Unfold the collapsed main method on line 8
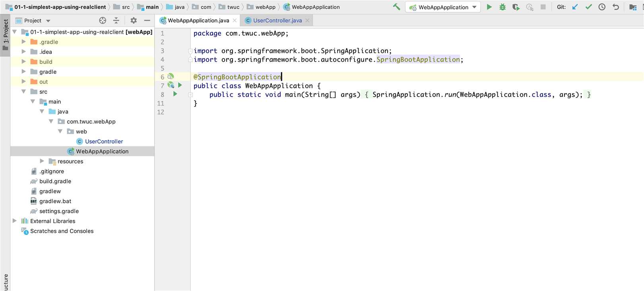 click(x=190, y=95)
